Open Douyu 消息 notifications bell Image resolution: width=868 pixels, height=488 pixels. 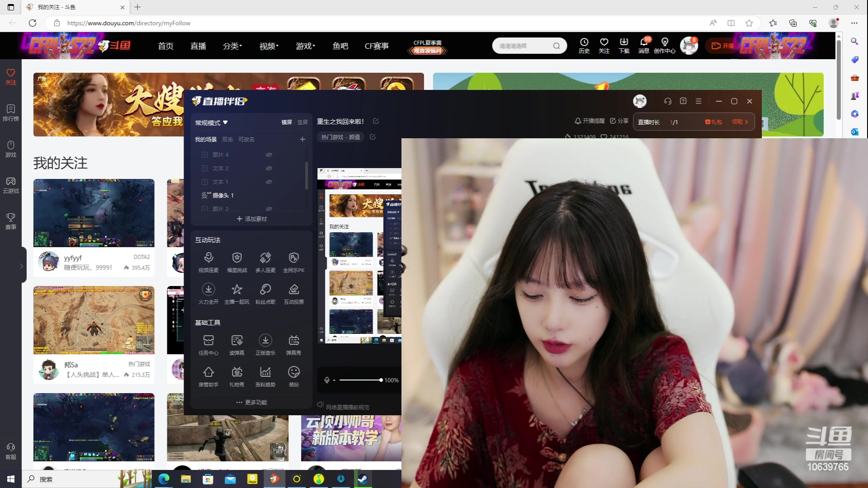point(644,46)
